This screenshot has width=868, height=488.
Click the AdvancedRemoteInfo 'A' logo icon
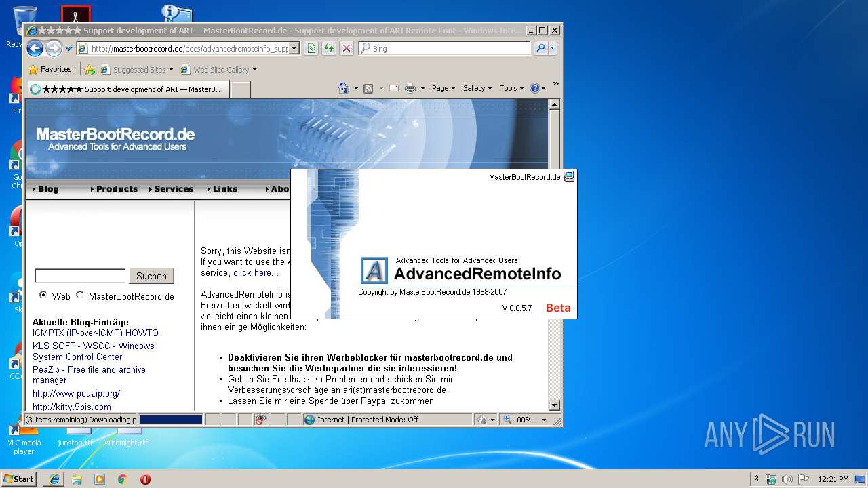[374, 270]
